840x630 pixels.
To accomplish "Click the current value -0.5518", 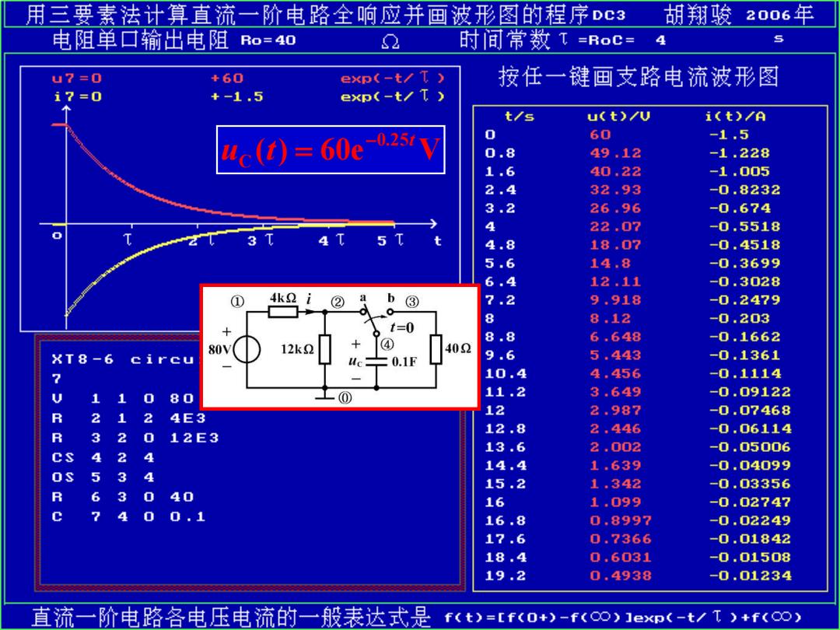I will [744, 226].
